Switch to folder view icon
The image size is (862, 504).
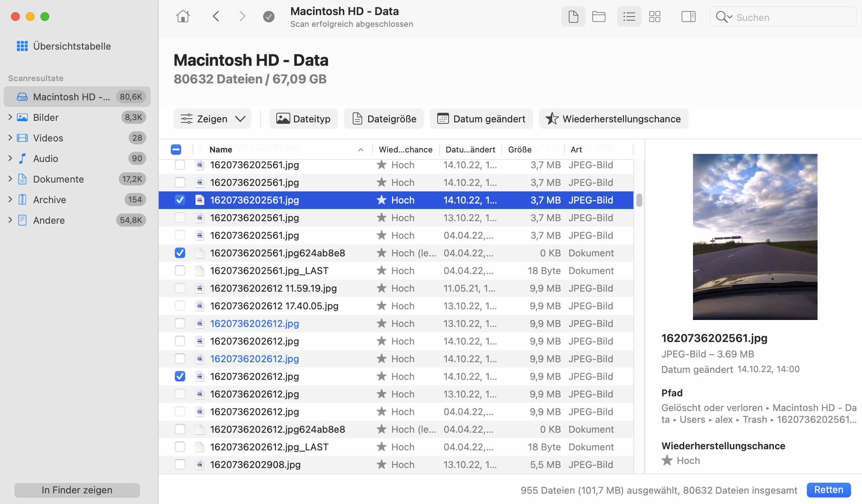click(599, 17)
